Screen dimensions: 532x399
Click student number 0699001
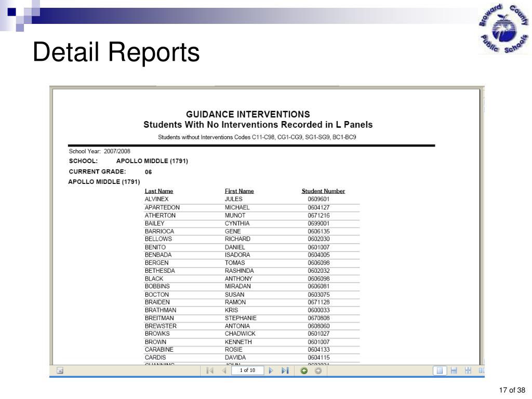coord(318,223)
